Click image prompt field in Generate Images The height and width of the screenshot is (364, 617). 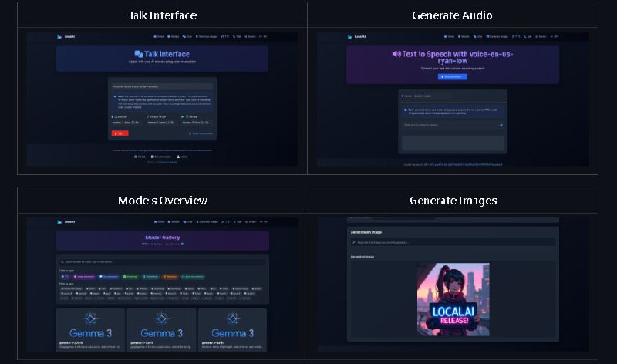(453, 242)
